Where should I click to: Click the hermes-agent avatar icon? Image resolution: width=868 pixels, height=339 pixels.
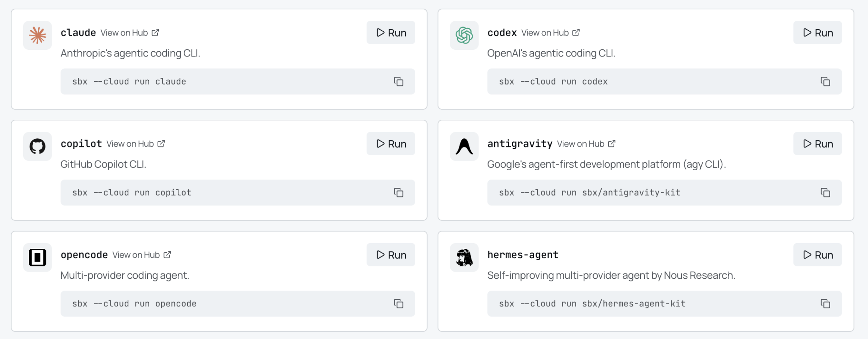pyautogui.click(x=464, y=257)
